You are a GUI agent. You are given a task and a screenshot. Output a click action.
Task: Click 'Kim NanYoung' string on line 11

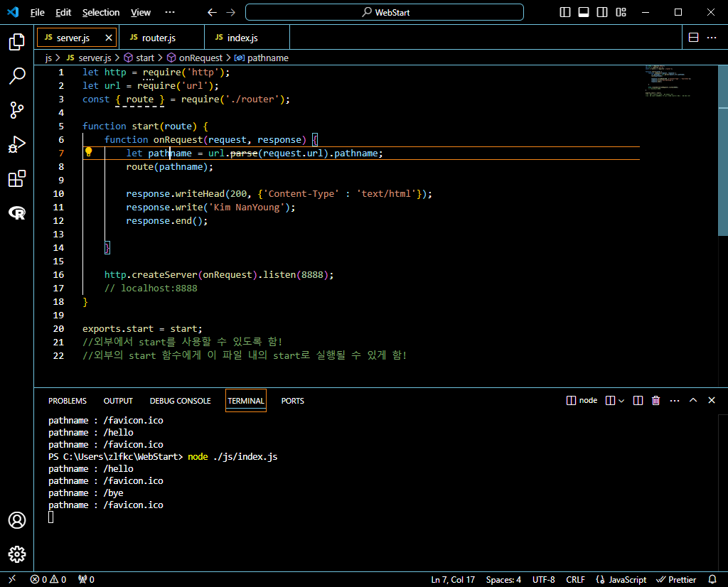(247, 208)
